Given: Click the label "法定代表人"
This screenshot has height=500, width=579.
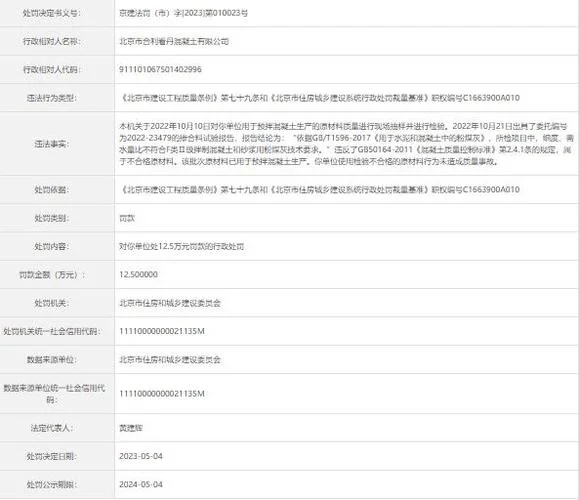Looking at the screenshot, I should [x=51, y=428].
